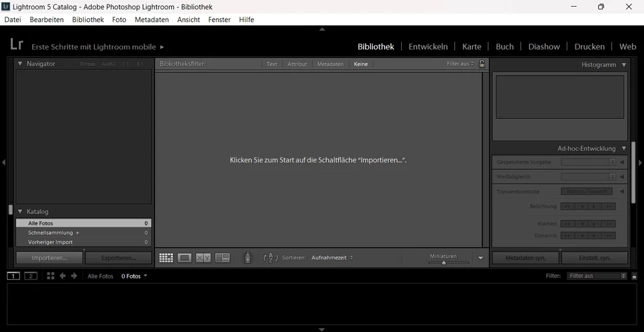Adjust the Miniaturen thumbnail size slider
Viewport: 644px width, 332px height.
[x=443, y=262]
